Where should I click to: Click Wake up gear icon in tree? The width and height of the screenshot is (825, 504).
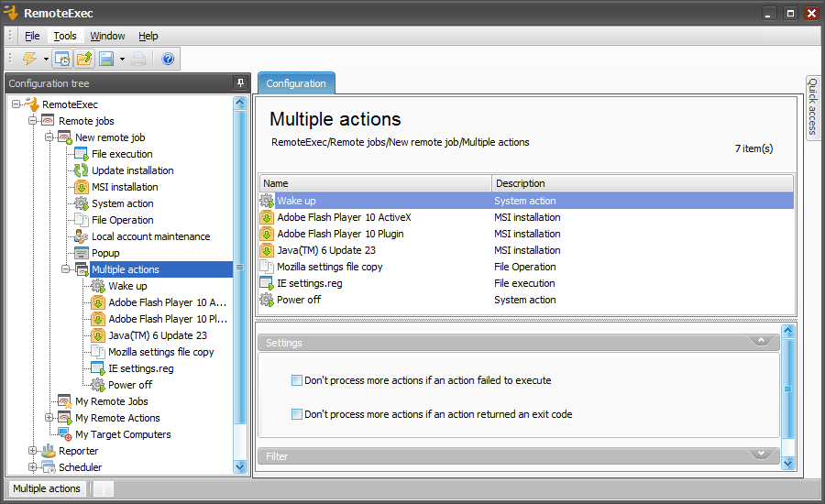tap(98, 286)
